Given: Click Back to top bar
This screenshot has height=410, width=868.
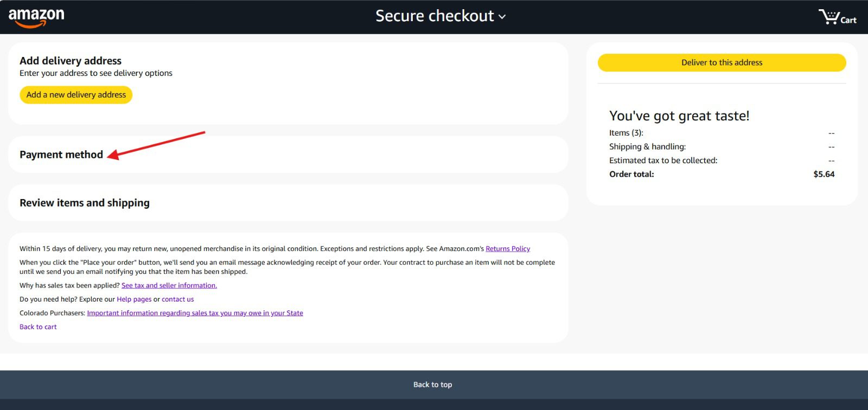Looking at the screenshot, I should pos(434,385).
